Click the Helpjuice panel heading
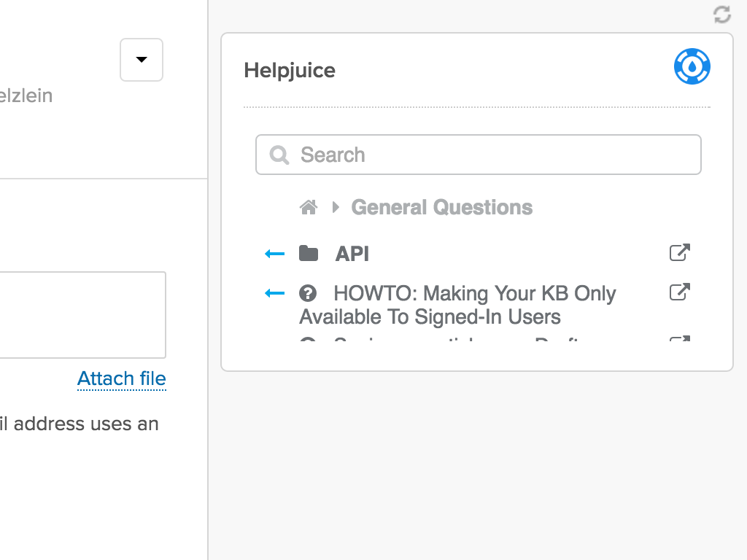This screenshot has height=560, width=747. (290, 71)
